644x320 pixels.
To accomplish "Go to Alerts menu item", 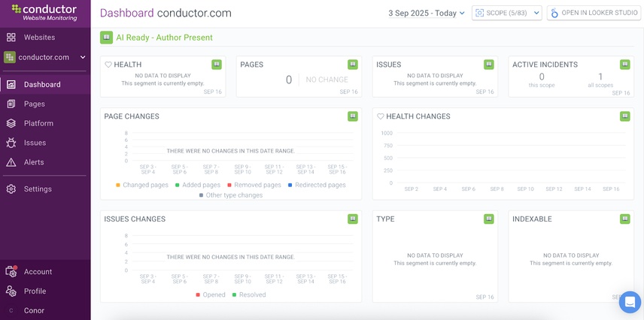I will pos(34,162).
